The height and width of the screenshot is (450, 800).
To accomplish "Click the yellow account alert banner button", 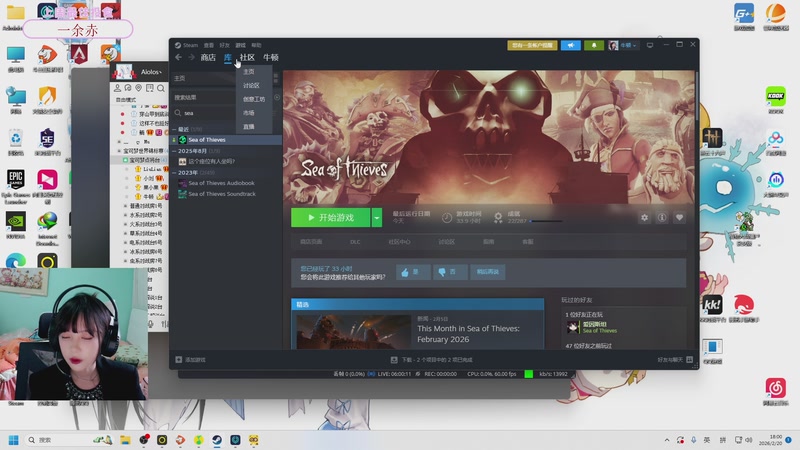I will [x=532, y=45].
